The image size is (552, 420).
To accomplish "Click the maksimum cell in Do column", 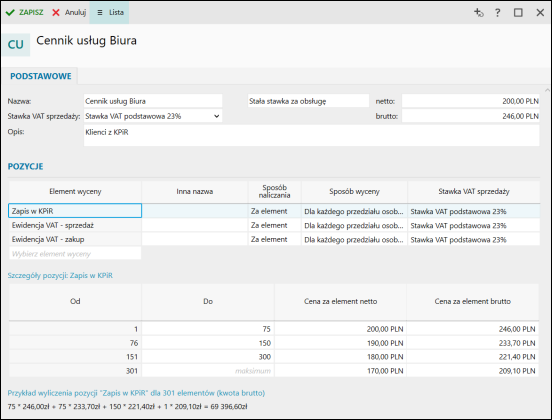I will 208,371.
